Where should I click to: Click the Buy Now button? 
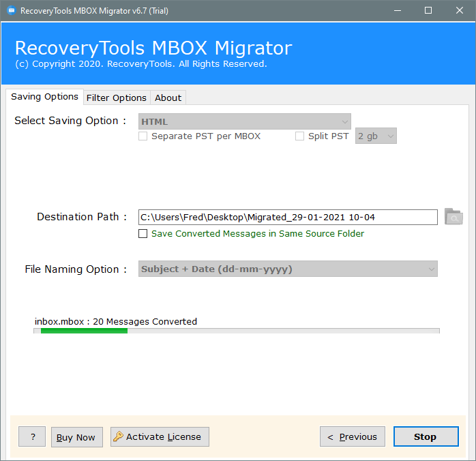coord(77,437)
